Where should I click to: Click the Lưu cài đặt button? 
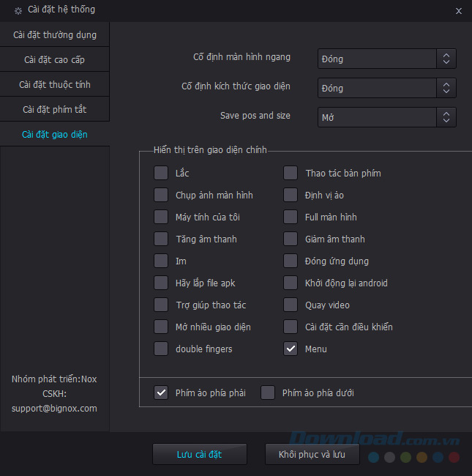pos(199,455)
